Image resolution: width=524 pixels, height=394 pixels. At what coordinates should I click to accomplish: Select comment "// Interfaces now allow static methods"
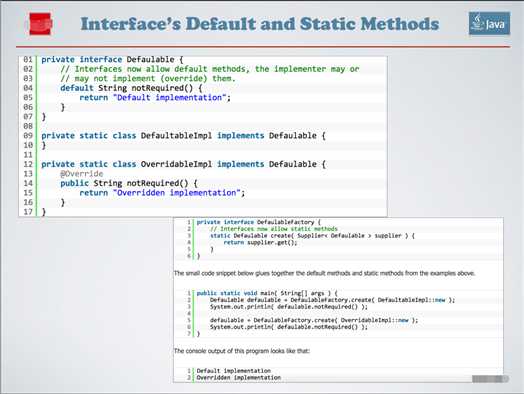[x=274, y=229]
